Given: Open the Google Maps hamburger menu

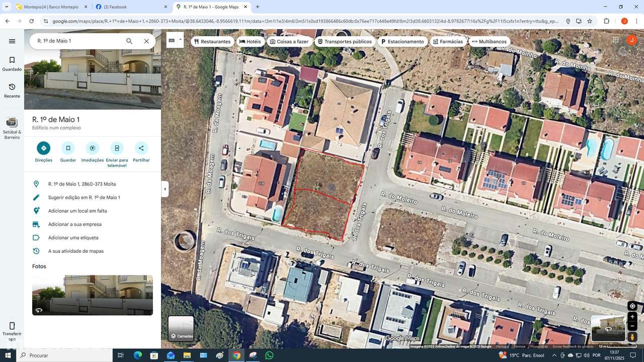Looking at the screenshot, I should 12,41.
